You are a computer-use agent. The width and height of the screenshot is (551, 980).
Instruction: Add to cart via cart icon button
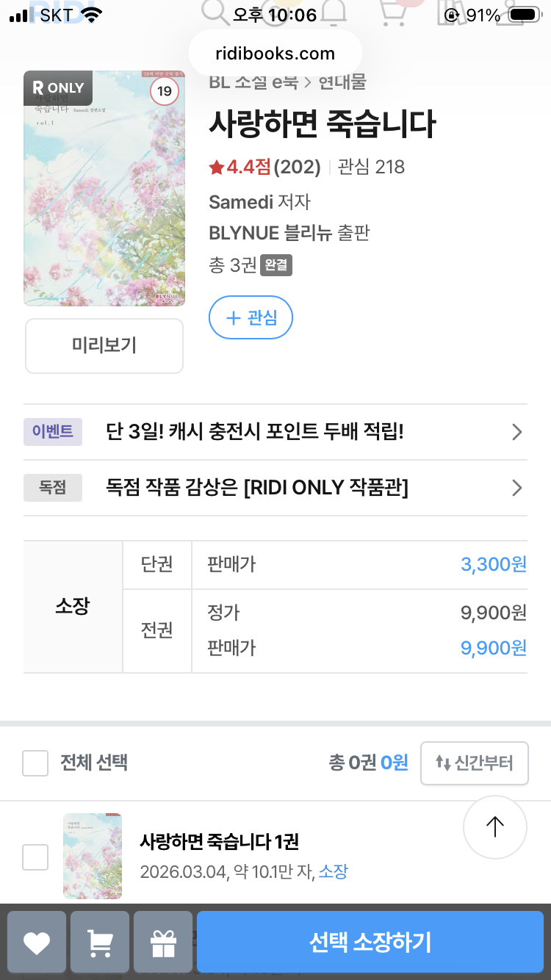[100, 942]
